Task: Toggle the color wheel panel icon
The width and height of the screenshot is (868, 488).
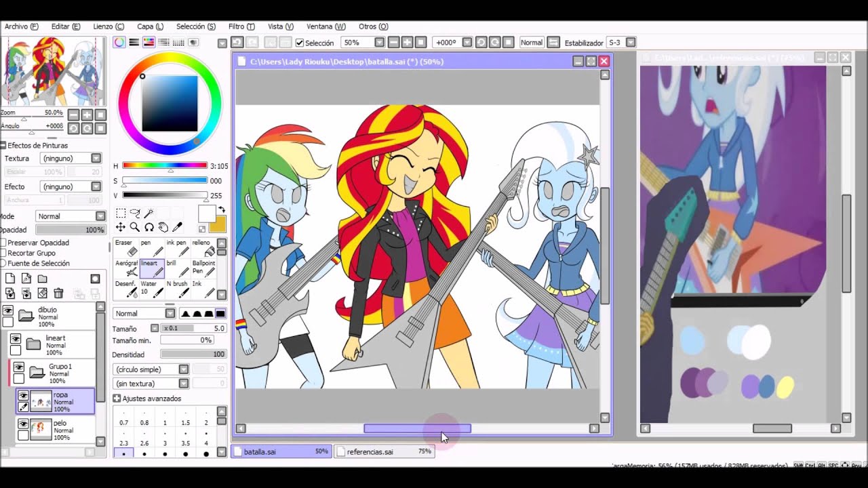Action: tap(119, 42)
